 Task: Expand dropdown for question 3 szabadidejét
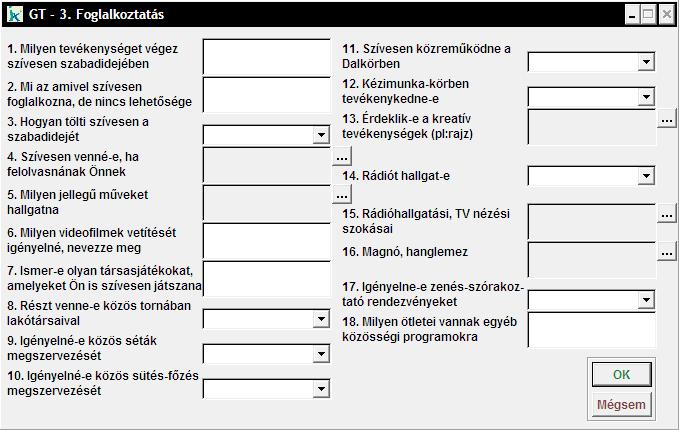click(x=320, y=135)
